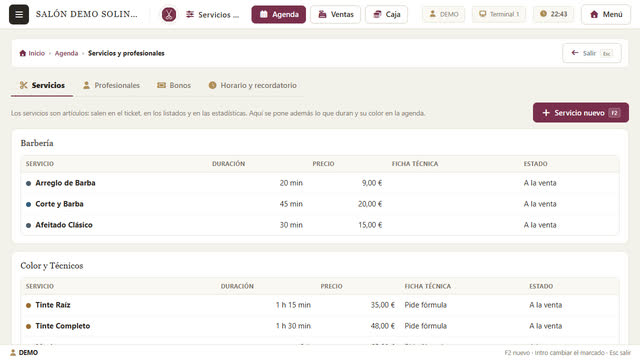640x360 pixels.
Task: Click the DEMO user badge
Action: pyautogui.click(x=444, y=14)
